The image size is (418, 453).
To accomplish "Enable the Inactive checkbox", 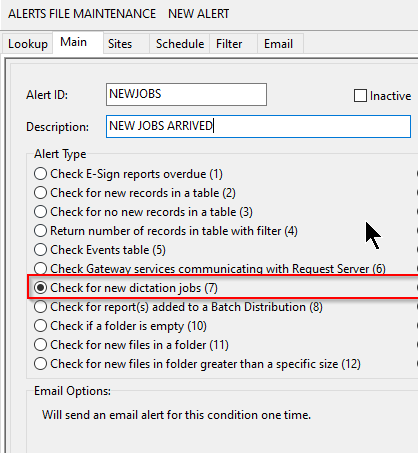I will tap(360, 96).
